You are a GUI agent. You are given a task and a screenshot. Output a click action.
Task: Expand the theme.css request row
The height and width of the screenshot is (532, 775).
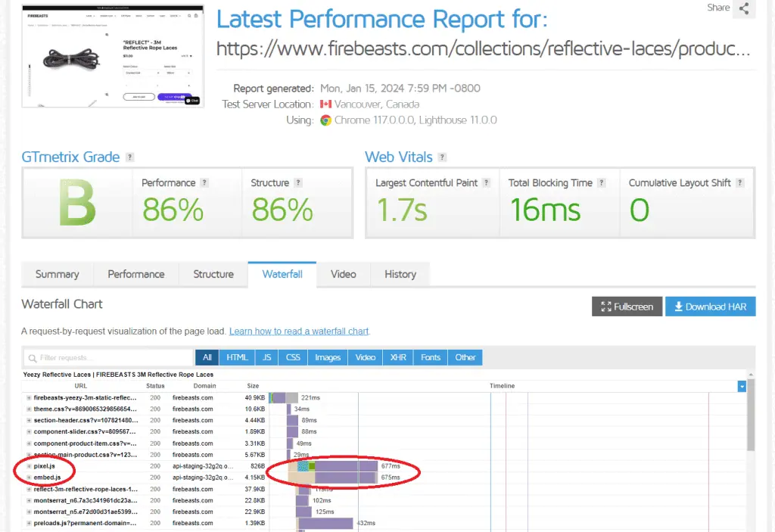(x=29, y=409)
